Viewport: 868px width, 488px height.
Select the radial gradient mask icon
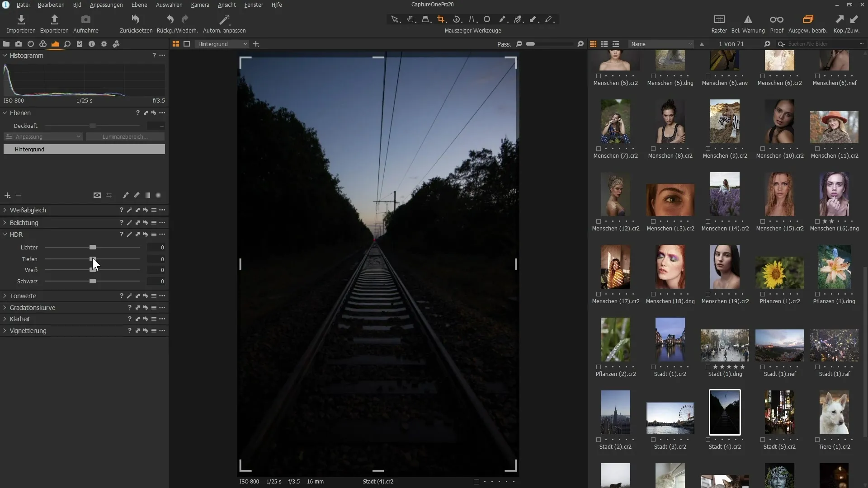coord(158,195)
